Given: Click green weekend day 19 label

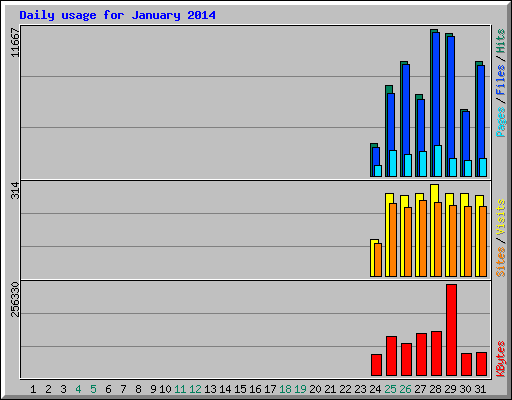Looking at the screenshot, I should click(x=300, y=389).
